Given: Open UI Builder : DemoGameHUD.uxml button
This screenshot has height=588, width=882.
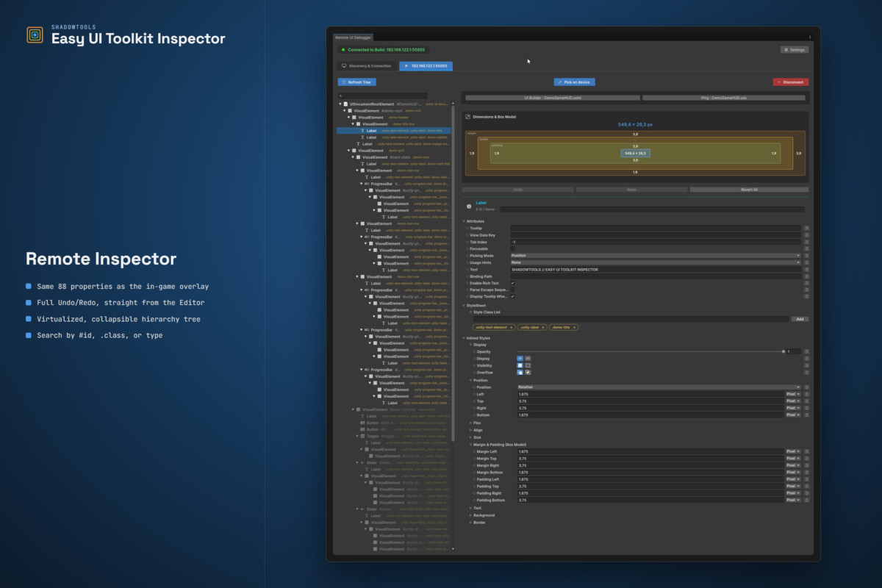Looking at the screenshot, I should coord(553,98).
